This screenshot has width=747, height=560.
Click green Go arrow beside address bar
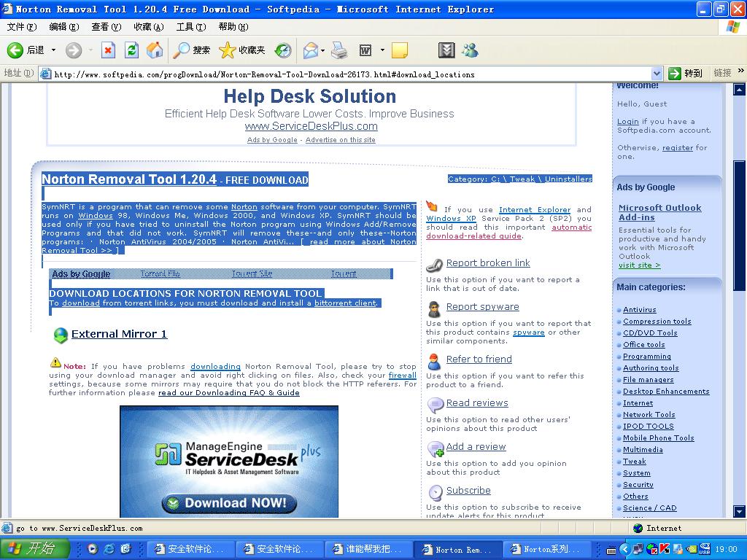(675, 74)
